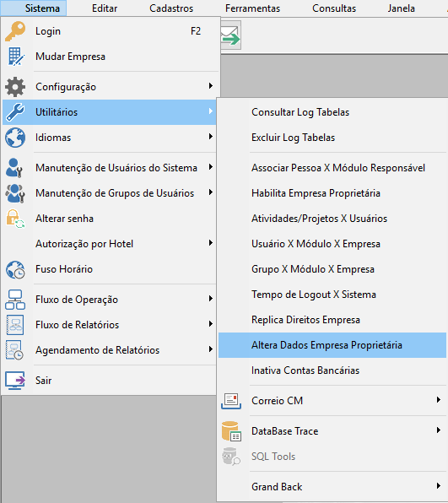448x503 pixels.
Task: Open the Consultas menu
Action: point(334,8)
